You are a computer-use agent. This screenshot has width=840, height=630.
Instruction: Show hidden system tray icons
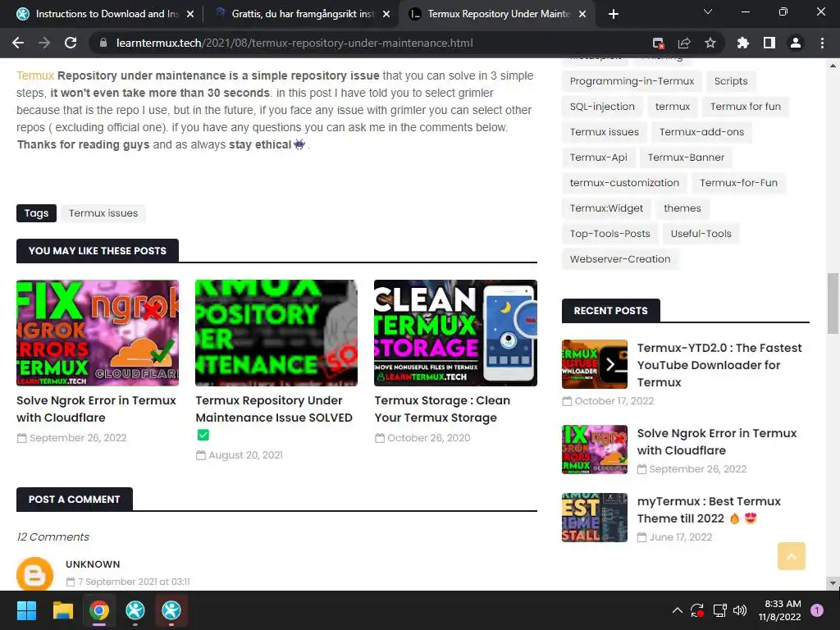pyautogui.click(x=677, y=610)
